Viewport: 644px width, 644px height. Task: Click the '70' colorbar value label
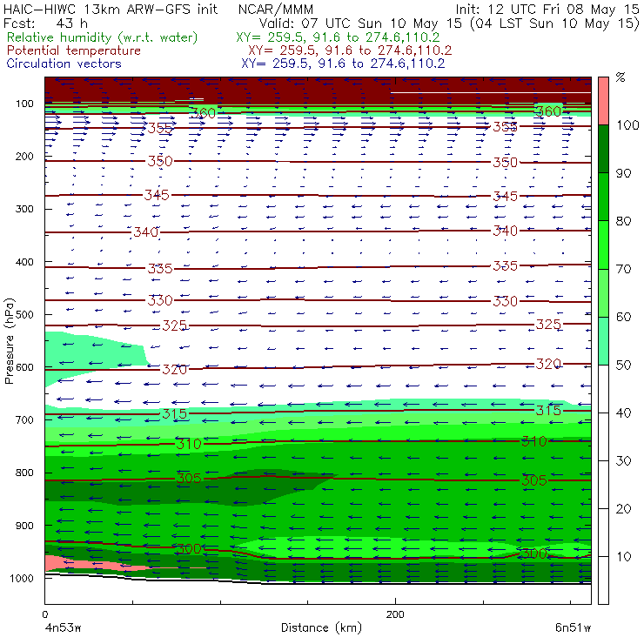pyautogui.click(x=623, y=269)
